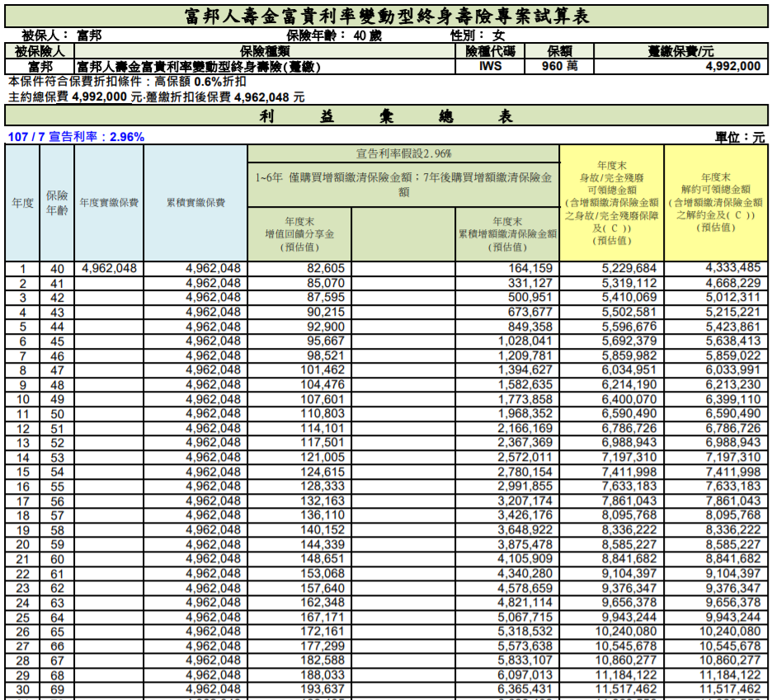Image resolution: width=772 pixels, height=700 pixels.
Task: Select the 保險年齡 40 歲 text
Action: pos(334,35)
